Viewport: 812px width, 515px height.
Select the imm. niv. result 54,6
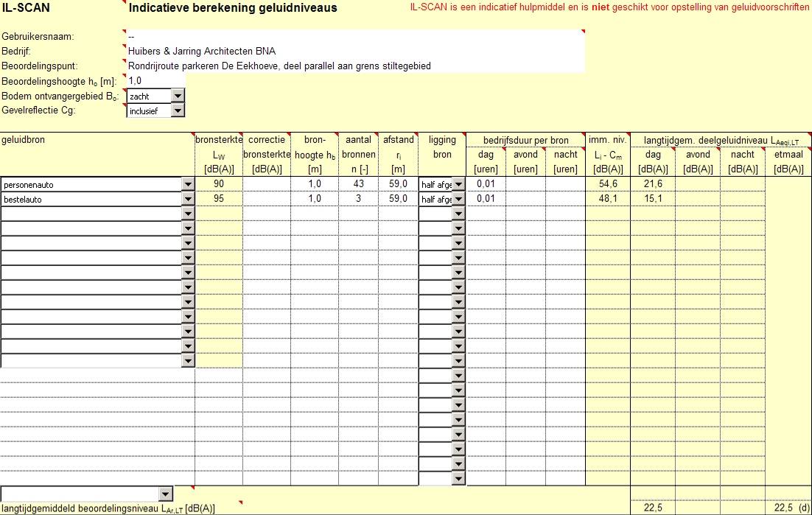click(608, 183)
